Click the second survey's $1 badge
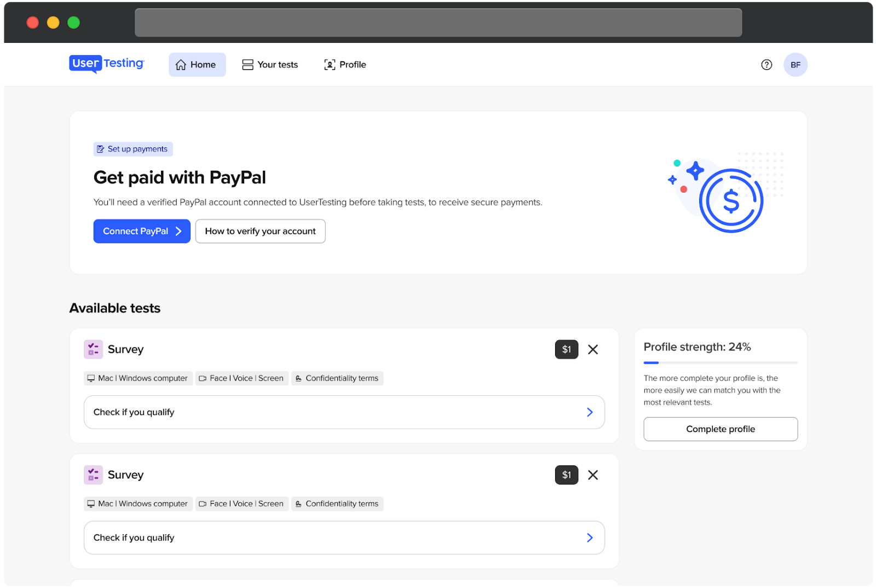 click(566, 475)
